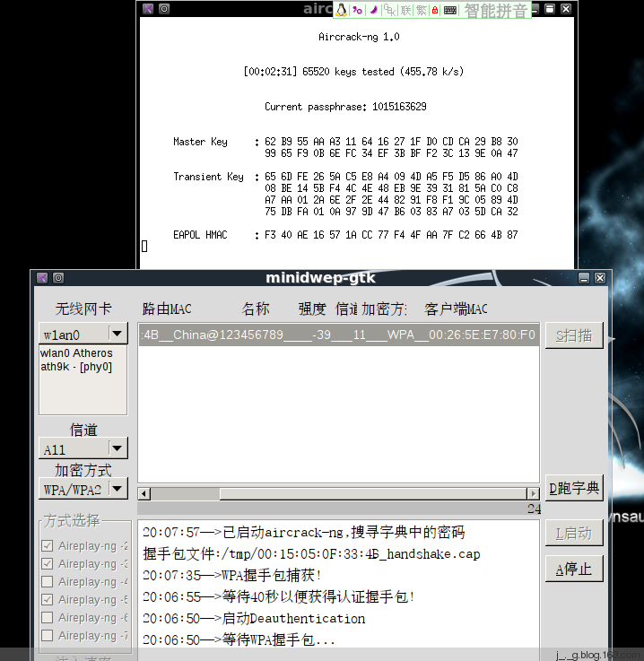Click the L启动 launch button
644x661 pixels.
pos(574,534)
